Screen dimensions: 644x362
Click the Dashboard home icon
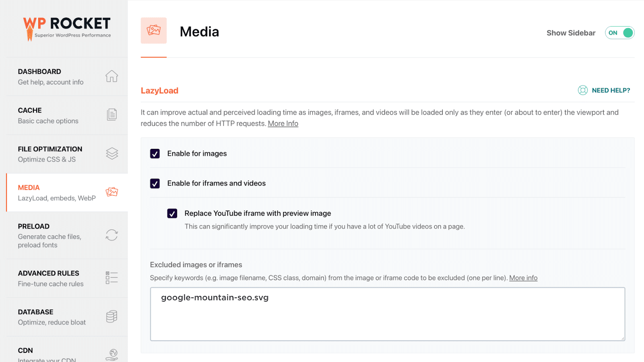pos(111,76)
